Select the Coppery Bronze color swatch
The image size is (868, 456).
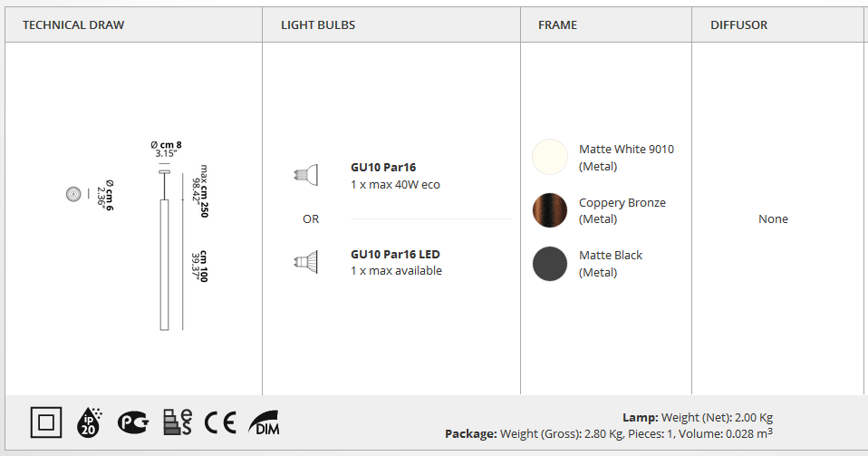tap(550, 210)
